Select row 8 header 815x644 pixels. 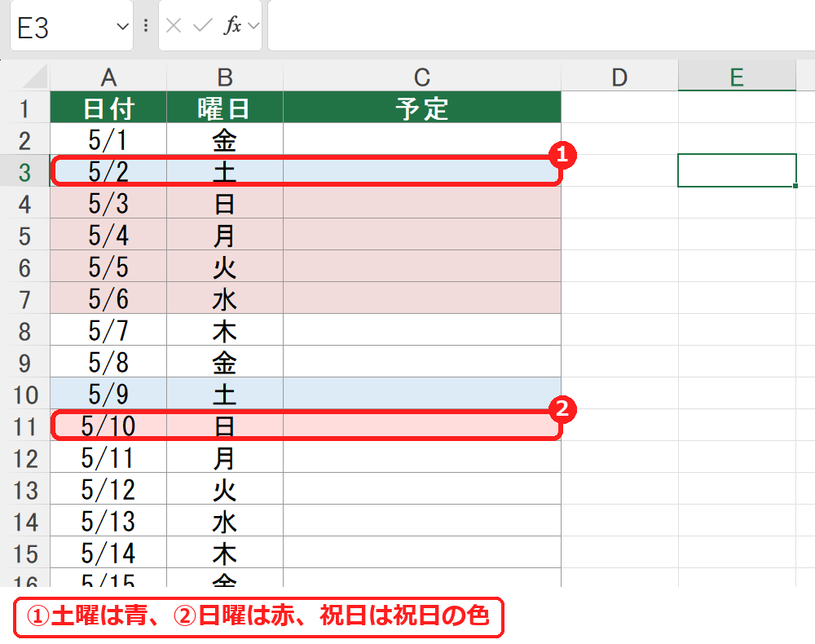pyautogui.click(x=24, y=331)
